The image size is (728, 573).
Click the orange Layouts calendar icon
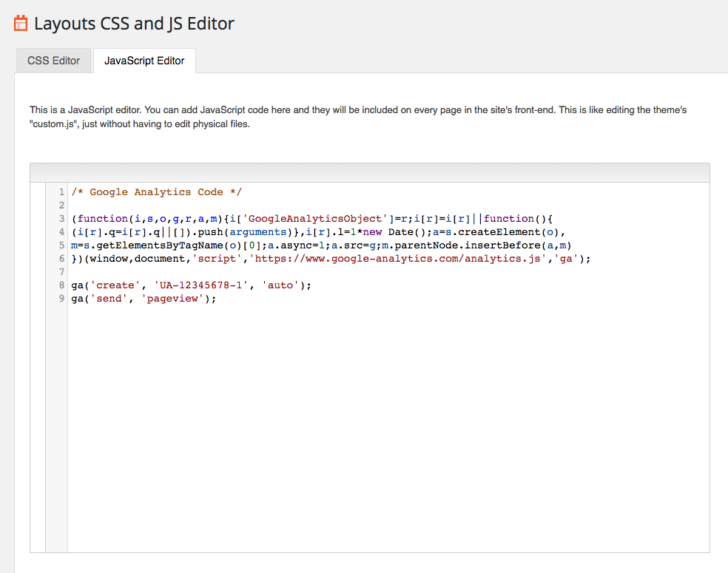[x=21, y=23]
